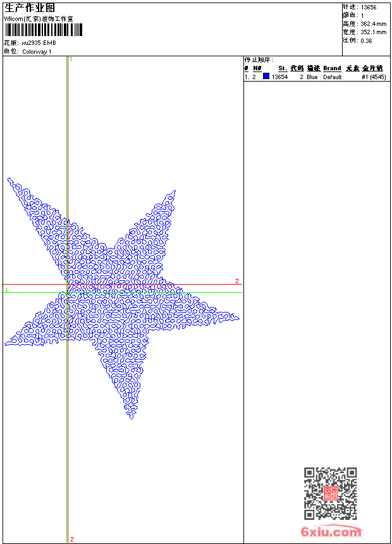Click the stitch count value 13656
Viewport: 392px width, 544px height.
point(369,7)
